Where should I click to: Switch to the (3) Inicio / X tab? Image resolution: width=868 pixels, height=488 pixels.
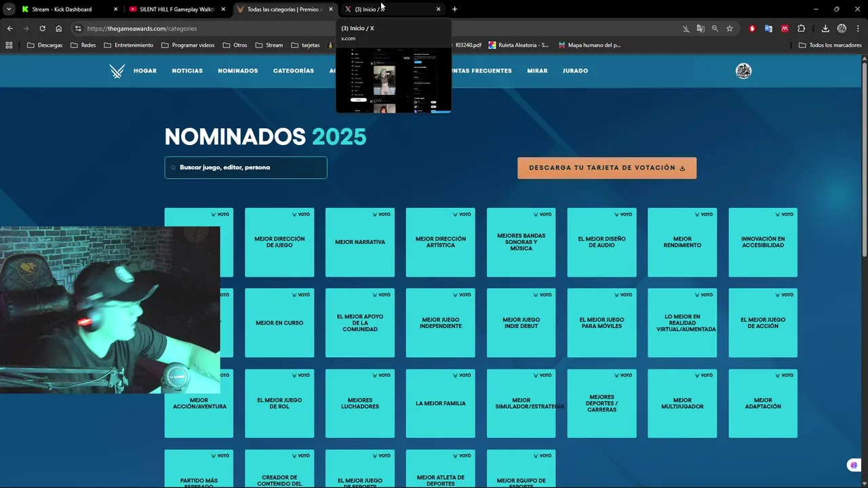click(392, 9)
